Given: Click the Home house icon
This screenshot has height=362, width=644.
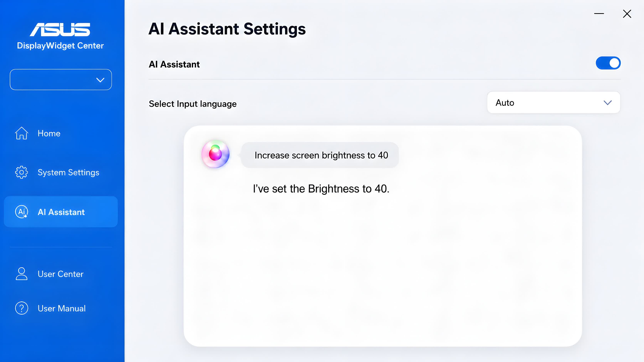Looking at the screenshot, I should point(22,133).
